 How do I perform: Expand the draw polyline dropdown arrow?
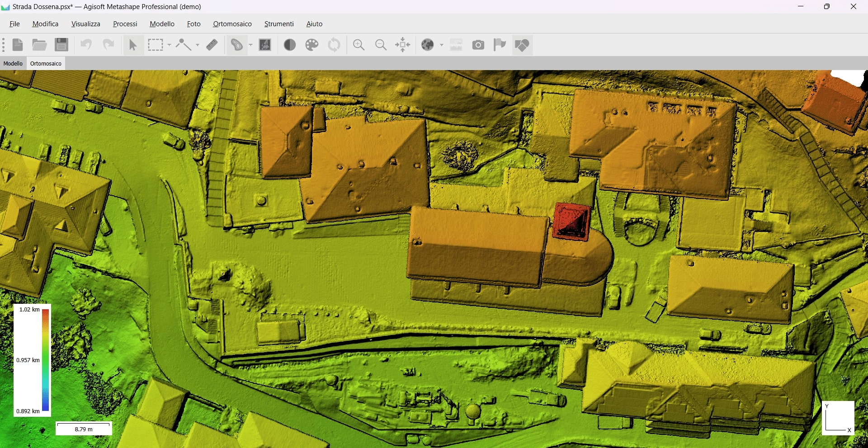point(198,45)
